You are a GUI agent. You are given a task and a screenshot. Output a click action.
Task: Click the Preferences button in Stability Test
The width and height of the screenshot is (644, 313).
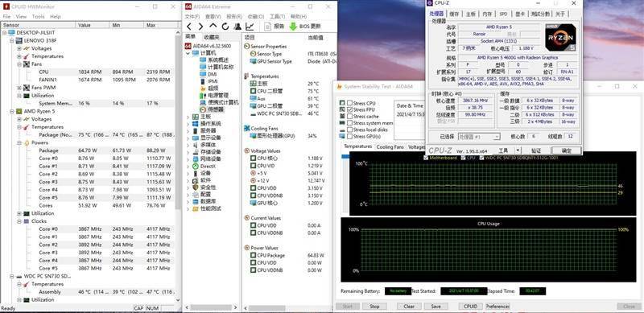pyautogui.click(x=497, y=306)
